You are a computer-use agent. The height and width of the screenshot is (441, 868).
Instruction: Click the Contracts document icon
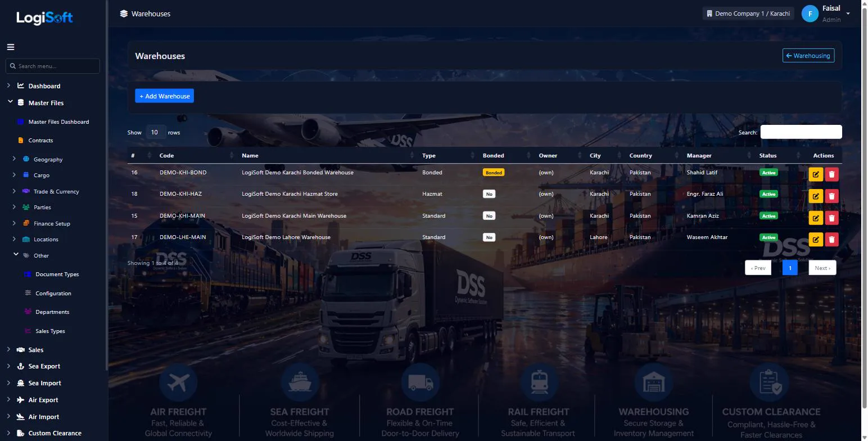[x=21, y=140]
